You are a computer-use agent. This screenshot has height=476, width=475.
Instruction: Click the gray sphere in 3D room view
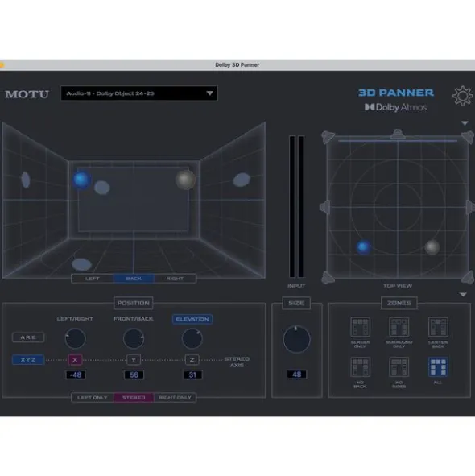tap(185, 180)
